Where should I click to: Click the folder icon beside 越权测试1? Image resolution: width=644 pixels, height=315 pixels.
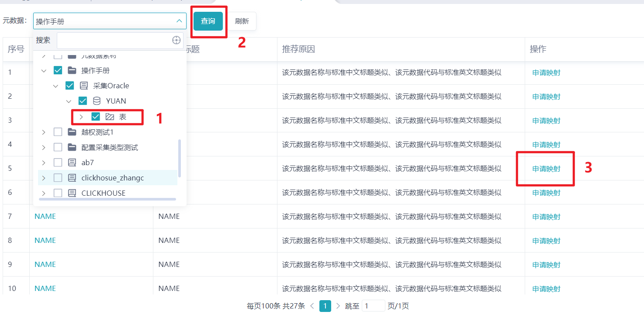[72, 132]
